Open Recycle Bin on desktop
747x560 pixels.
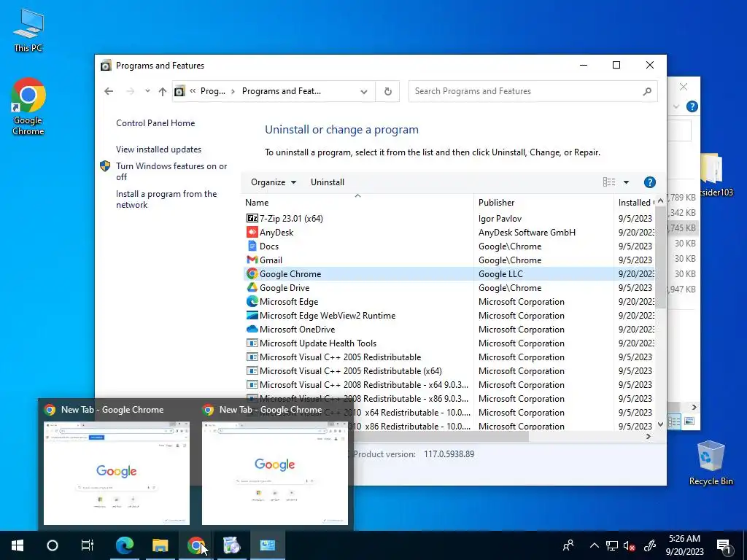(711, 463)
